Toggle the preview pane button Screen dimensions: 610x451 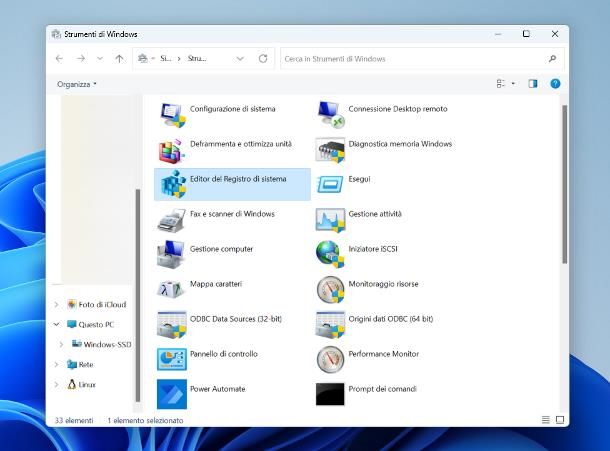tap(533, 83)
